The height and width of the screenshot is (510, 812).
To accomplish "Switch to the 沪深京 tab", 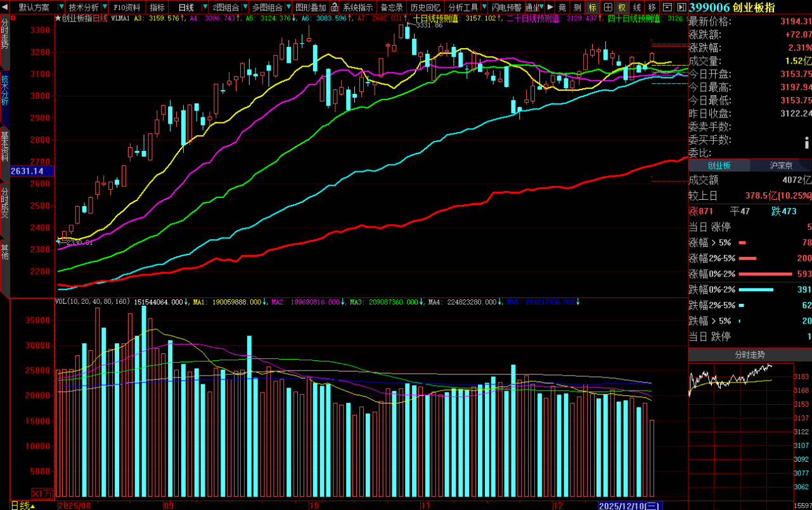I will point(780,166).
